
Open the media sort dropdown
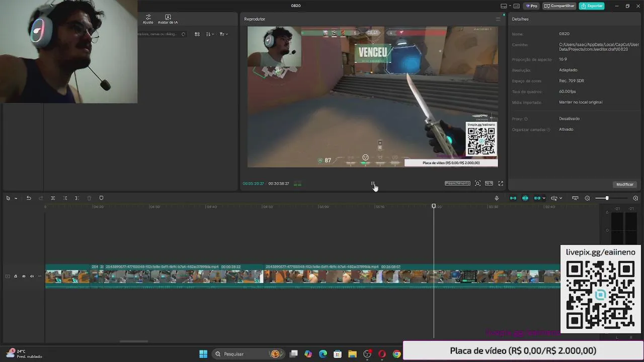(210, 34)
